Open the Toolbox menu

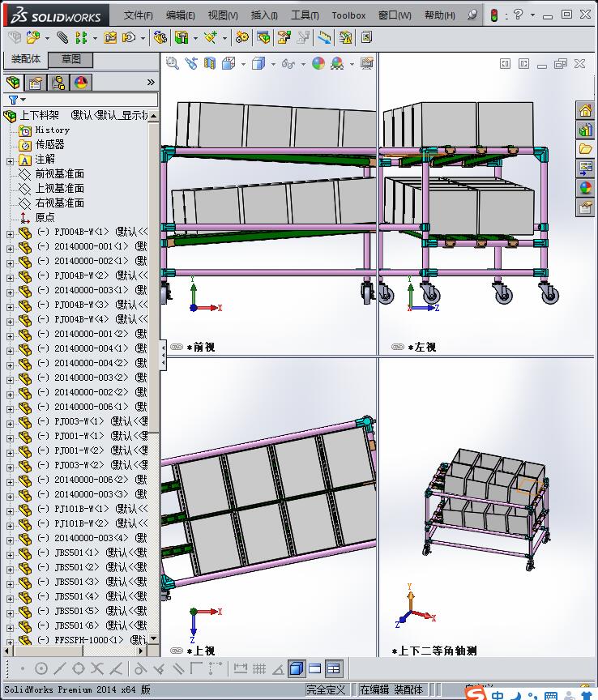click(348, 15)
